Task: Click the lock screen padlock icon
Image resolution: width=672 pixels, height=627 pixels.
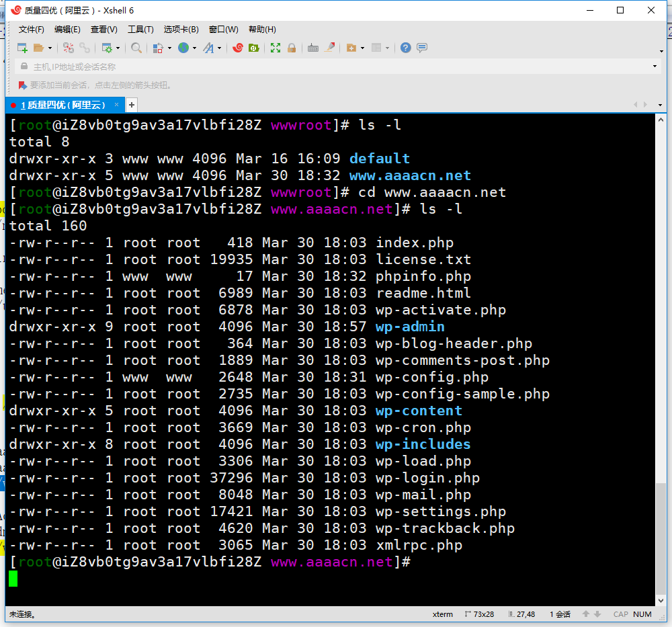Action: (x=292, y=48)
